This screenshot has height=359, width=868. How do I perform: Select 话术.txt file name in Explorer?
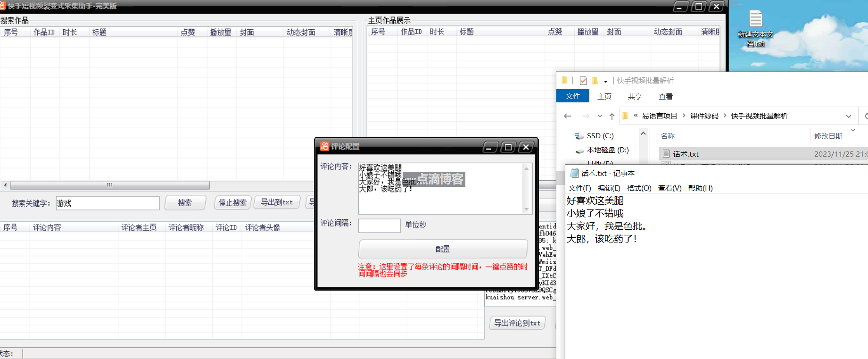tap(686, 154)
